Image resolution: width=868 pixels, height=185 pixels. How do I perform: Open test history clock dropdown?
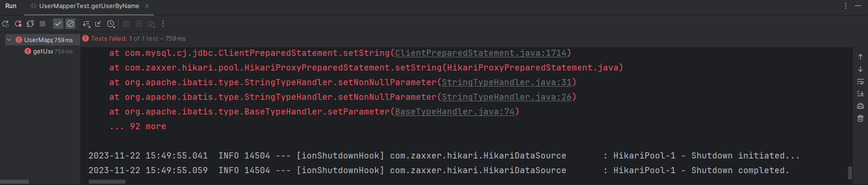click(111, 24)
